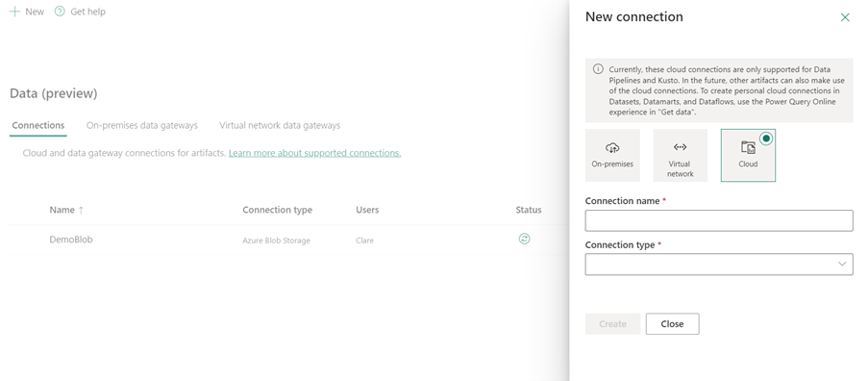The image size is (868, 381).
Task: Choose the Virtual network connection option
Action: 680,156
